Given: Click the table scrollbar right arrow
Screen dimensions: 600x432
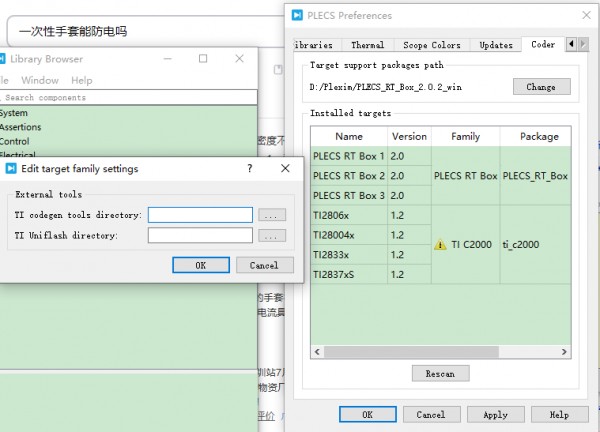Looking at the screenshot, I should (x=564, y=352).
